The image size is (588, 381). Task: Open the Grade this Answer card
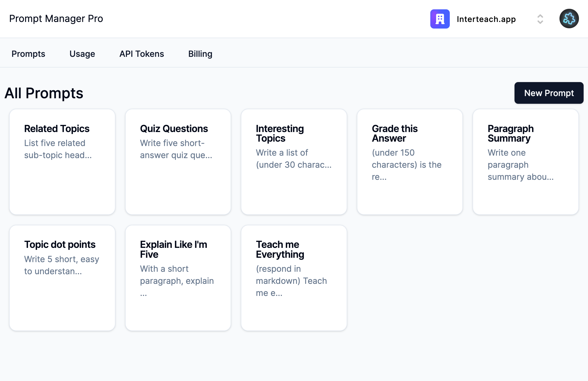click(x=410, y=162)
